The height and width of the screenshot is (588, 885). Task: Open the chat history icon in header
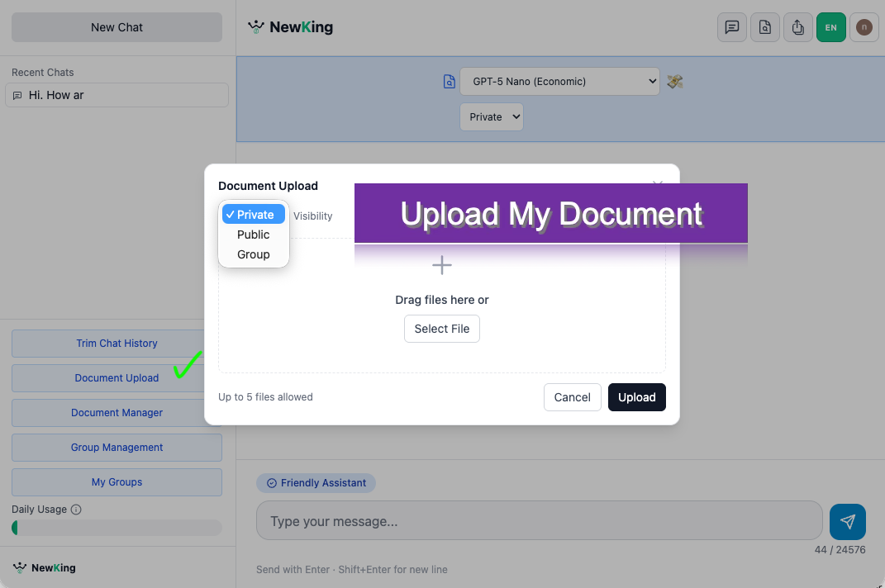click(731, 27)
